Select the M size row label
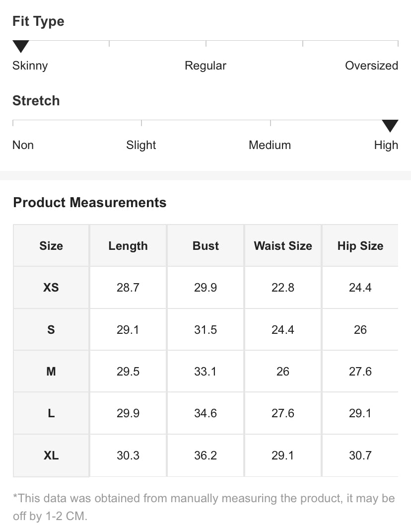 pos(51,372)
